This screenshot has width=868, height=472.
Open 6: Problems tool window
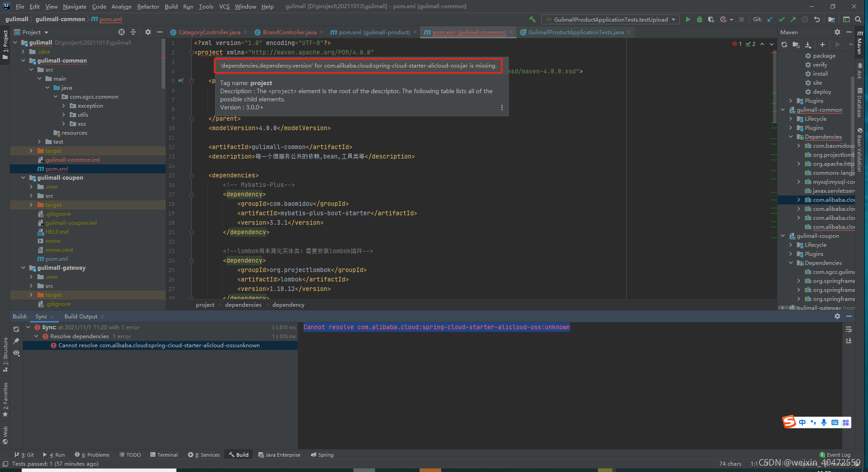tap(92, 455)
